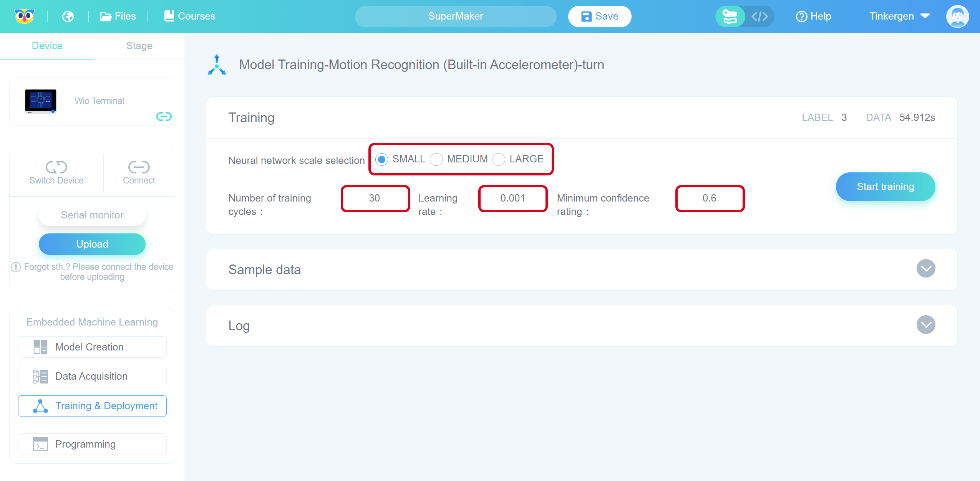Switch to block programming mode icon

730,16
